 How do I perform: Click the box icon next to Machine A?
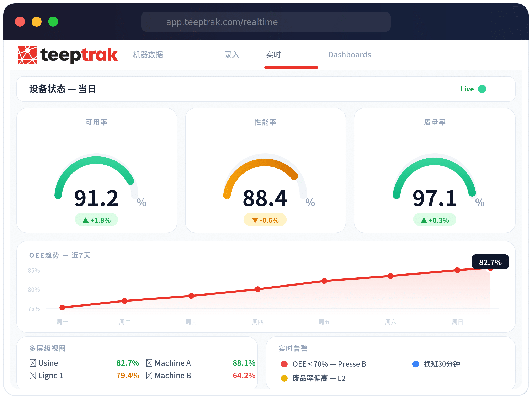pos(149,363)
